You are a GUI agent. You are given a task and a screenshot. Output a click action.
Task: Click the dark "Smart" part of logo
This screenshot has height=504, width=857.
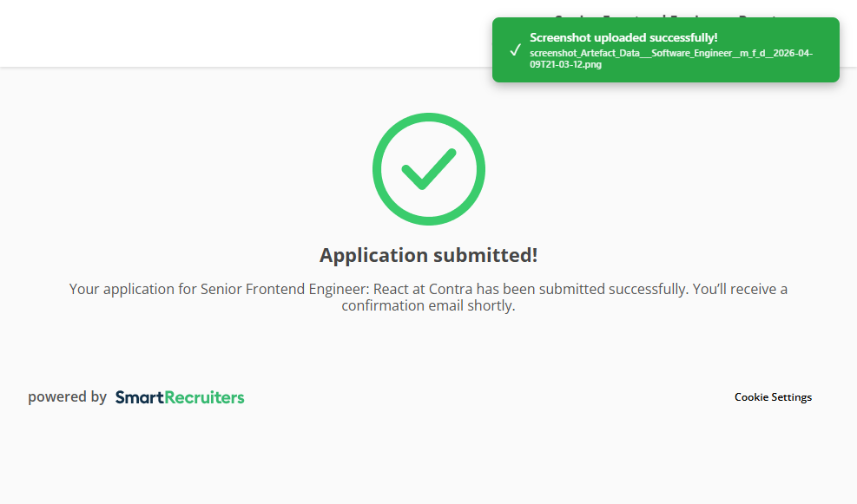(x=139, y=397)
